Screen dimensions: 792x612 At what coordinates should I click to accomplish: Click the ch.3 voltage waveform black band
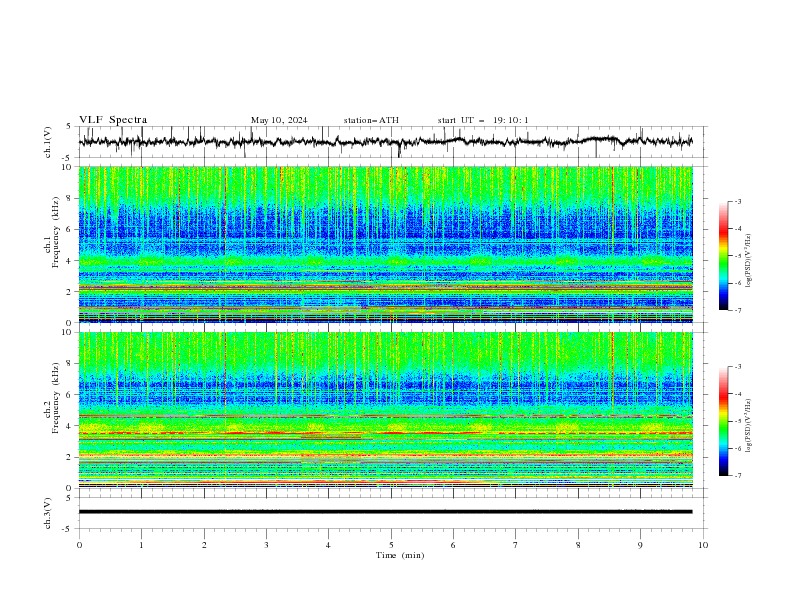pos(385,512)
